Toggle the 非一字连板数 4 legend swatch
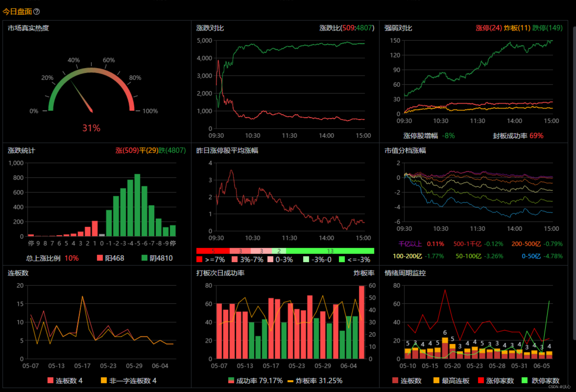The image size is (576, 392). 104,380
